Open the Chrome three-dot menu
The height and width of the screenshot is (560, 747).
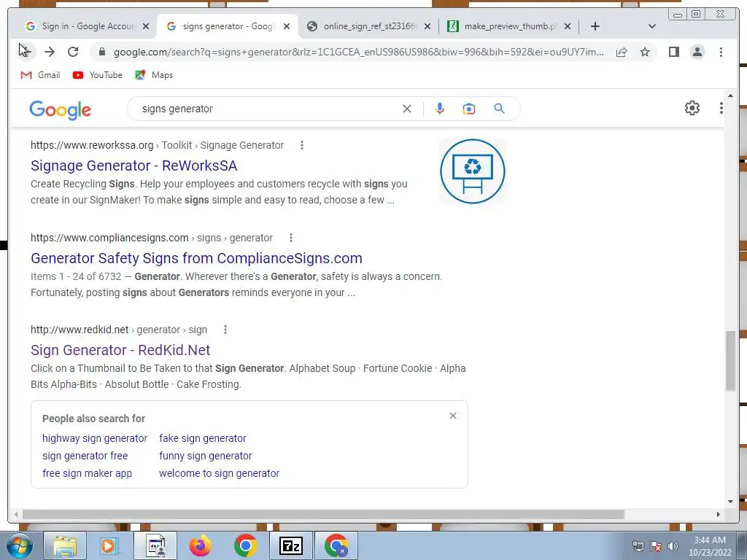721,52
